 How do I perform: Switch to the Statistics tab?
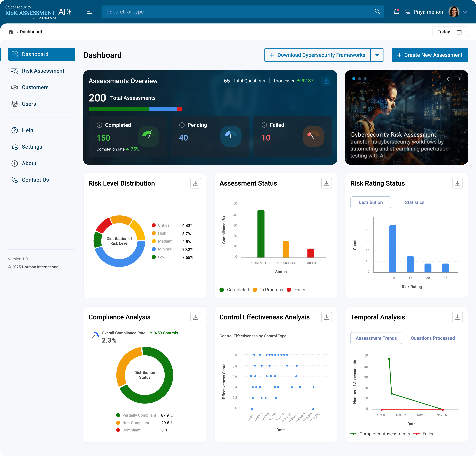pos(414,202)
